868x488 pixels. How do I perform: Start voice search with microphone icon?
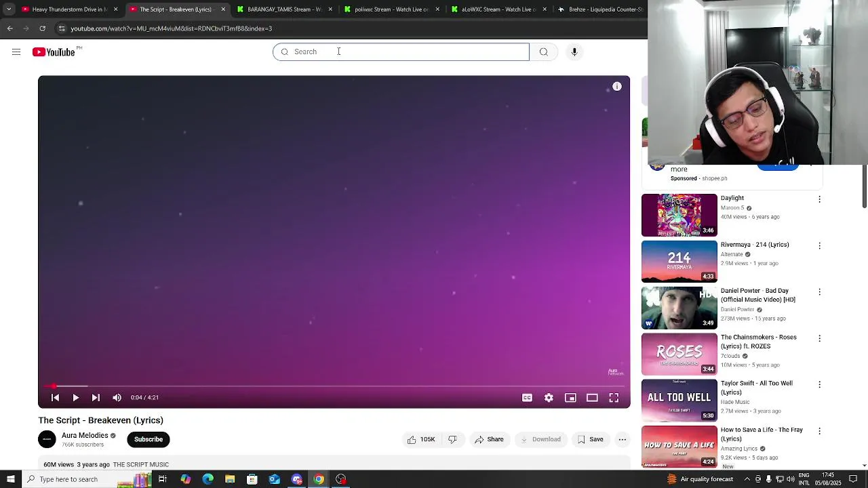(x=574, y=52)
